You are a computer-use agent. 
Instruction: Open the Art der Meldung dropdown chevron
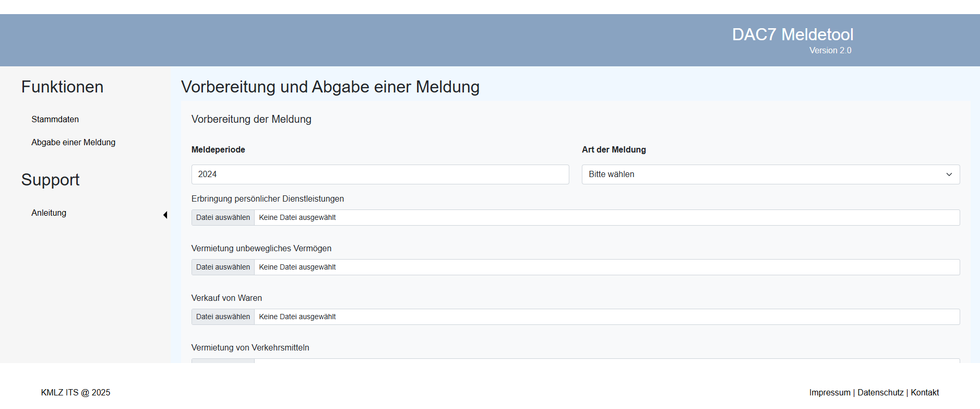tap(949, 174)
